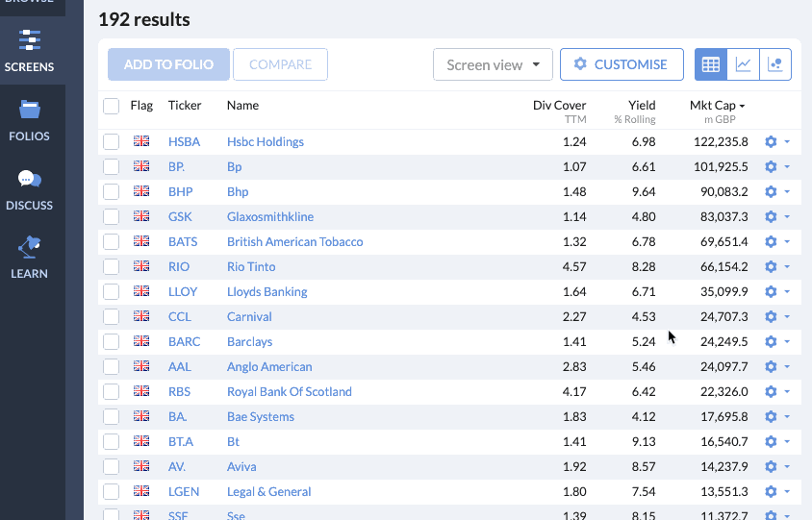This screenshot has height=520, width=812.
Task: Click the gear icon for Anglo American
Action: (771, 367)
